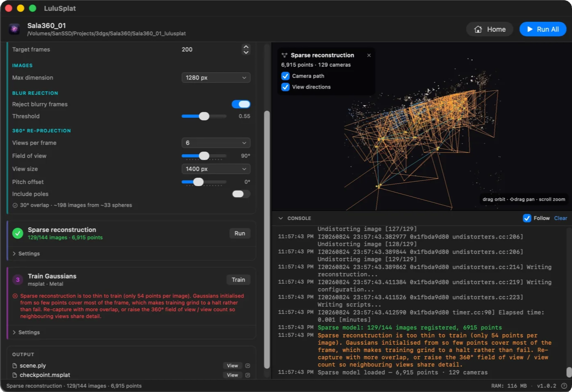Open the View size dropdown

tap(216, 169)
